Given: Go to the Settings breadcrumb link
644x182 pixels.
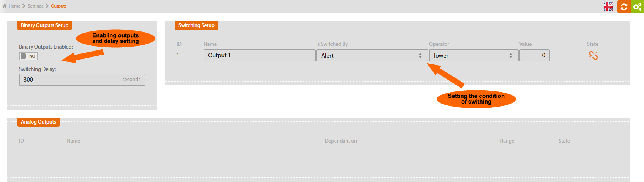Looking at the screenshot, I should (x=35, y=6).
